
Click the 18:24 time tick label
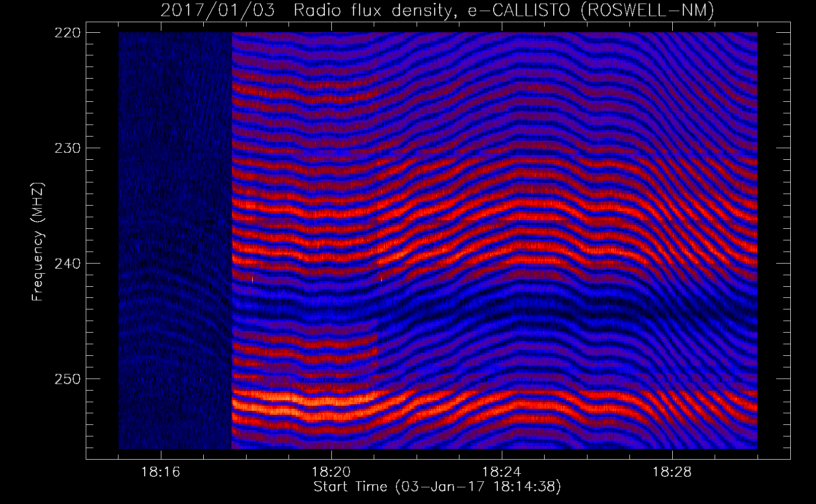(502, 472)
